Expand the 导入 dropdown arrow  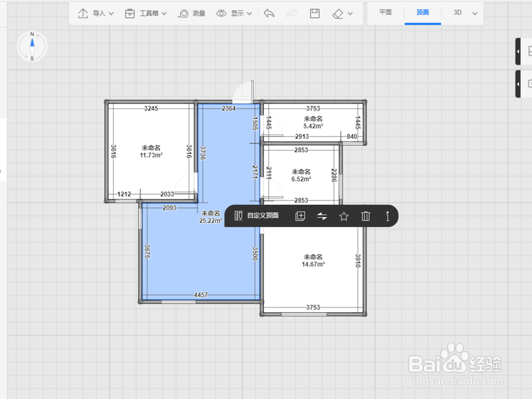point(111,14)
